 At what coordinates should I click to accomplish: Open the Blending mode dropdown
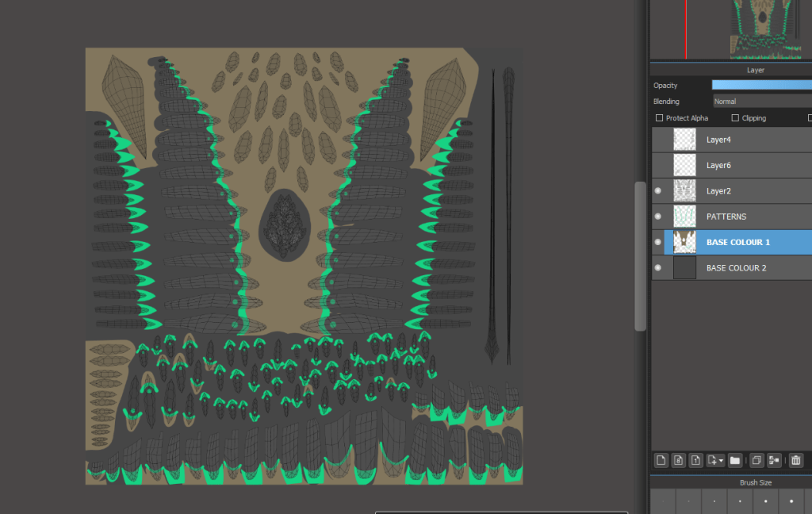pos(761,102)
